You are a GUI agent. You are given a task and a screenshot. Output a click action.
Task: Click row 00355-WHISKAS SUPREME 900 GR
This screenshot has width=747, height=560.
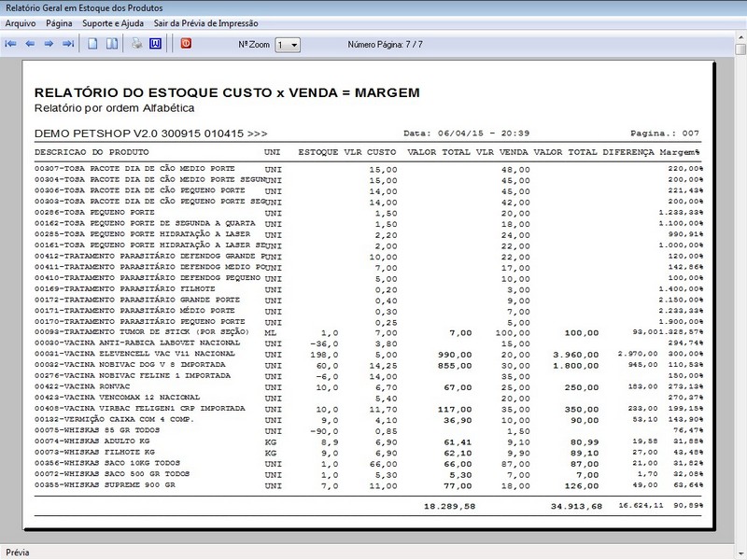(369, 486)
